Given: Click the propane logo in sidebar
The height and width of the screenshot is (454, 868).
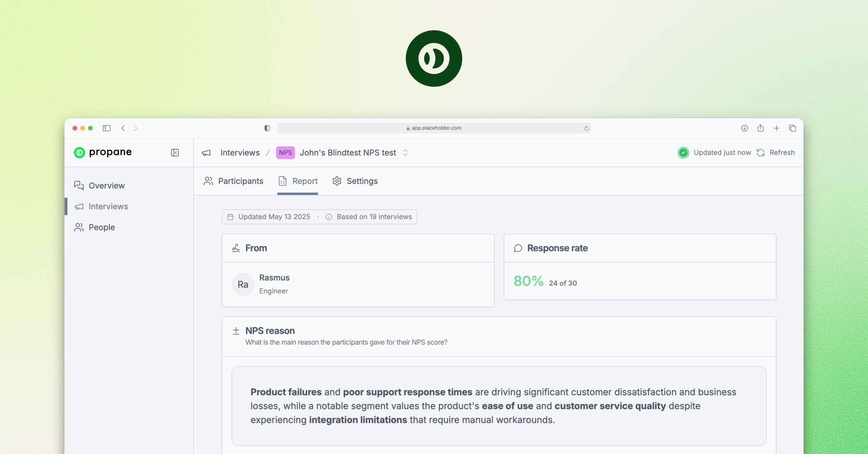Looking at the screenshot, I should pyautogui.click(x=103, y=152).
